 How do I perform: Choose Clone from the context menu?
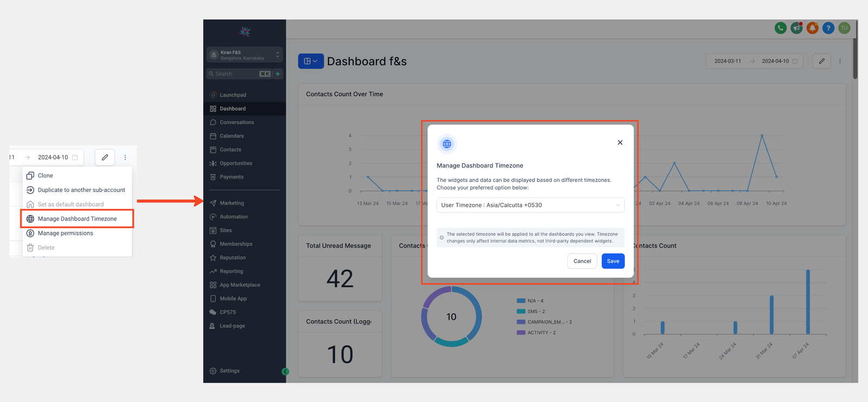46,176
